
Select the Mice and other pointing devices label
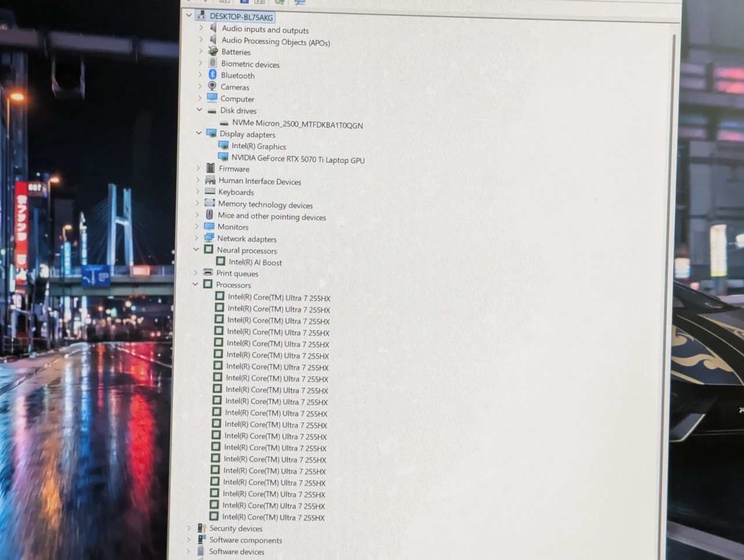[x=272, y=216]
